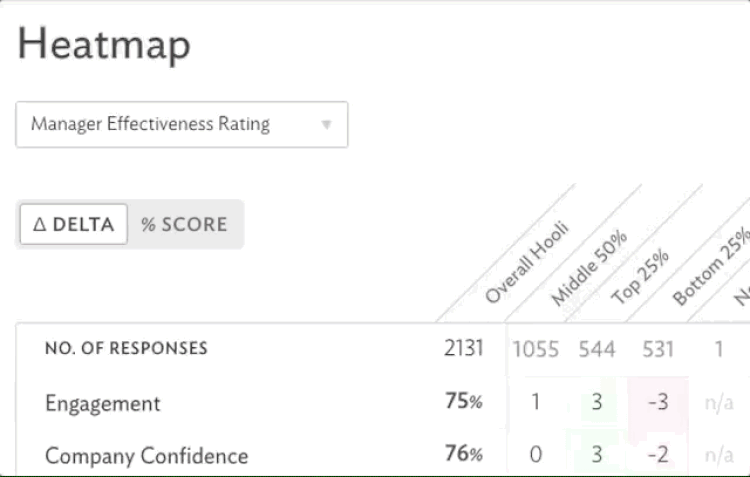Switch to Delta view
This screenshot has height=477, width=750.
coord(74,224)
